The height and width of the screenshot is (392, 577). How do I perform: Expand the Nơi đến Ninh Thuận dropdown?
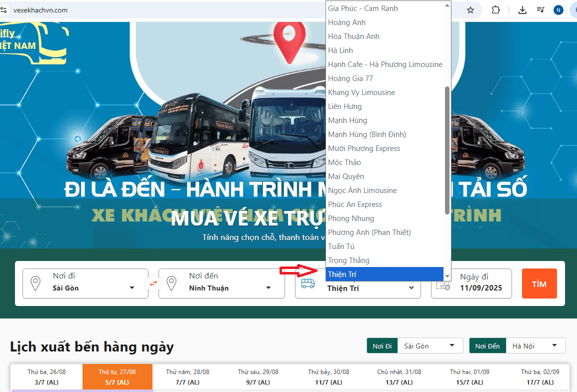pos(268,288)
